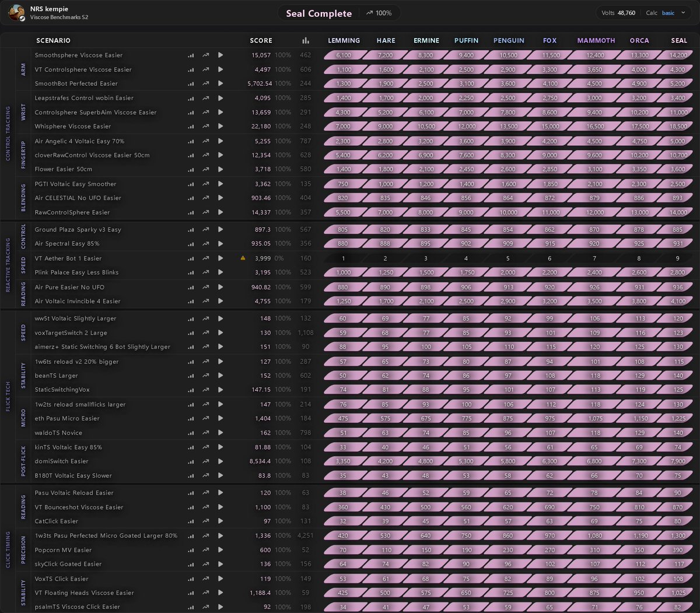Show trend graph for 1w2ts reload smallflicks larger
The width and height of the screenshot is (700, 613).
(206, 404)
